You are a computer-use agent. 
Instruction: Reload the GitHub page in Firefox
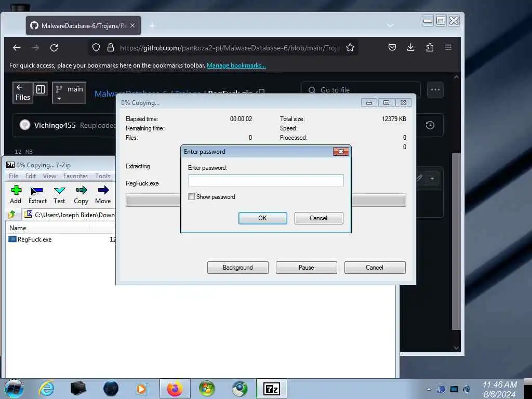(54, 48)
